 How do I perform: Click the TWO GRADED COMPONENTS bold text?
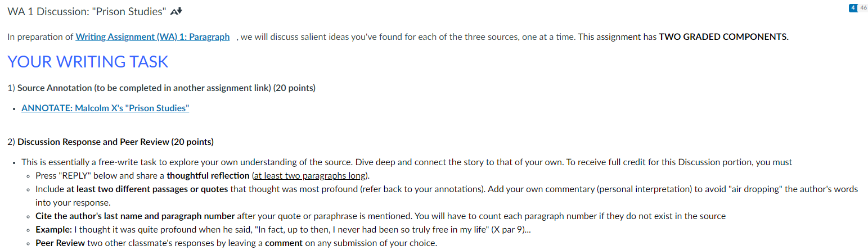(723, 37)
